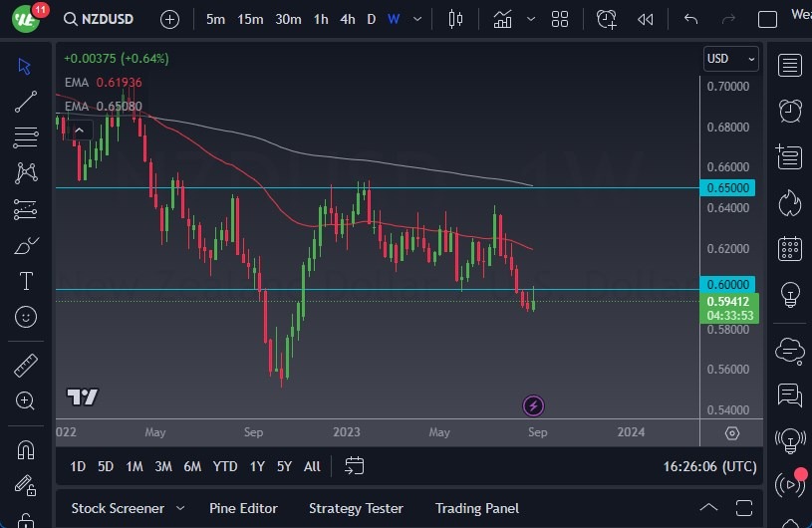Click the NZDUSD symbol search field
Viewport: 812px width, 528px height.
(x=109, y=19)
